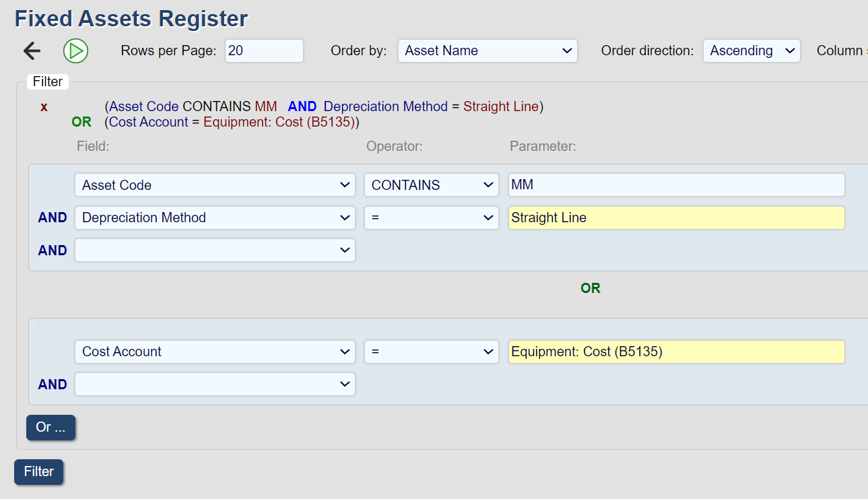Screen dimensions: 868x499
Task: Open the empty field dropdown under Cost Account
Action: pyautogui.click(x=214, y=384)
